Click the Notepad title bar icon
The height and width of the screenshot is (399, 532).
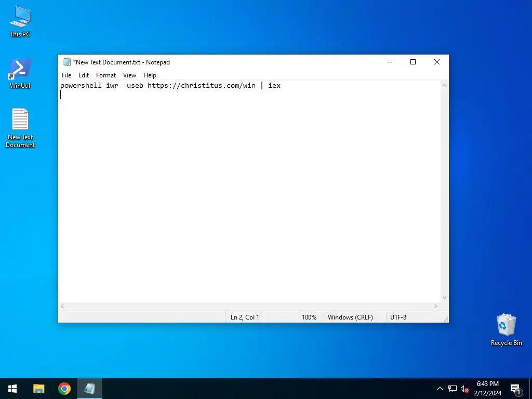66,62
